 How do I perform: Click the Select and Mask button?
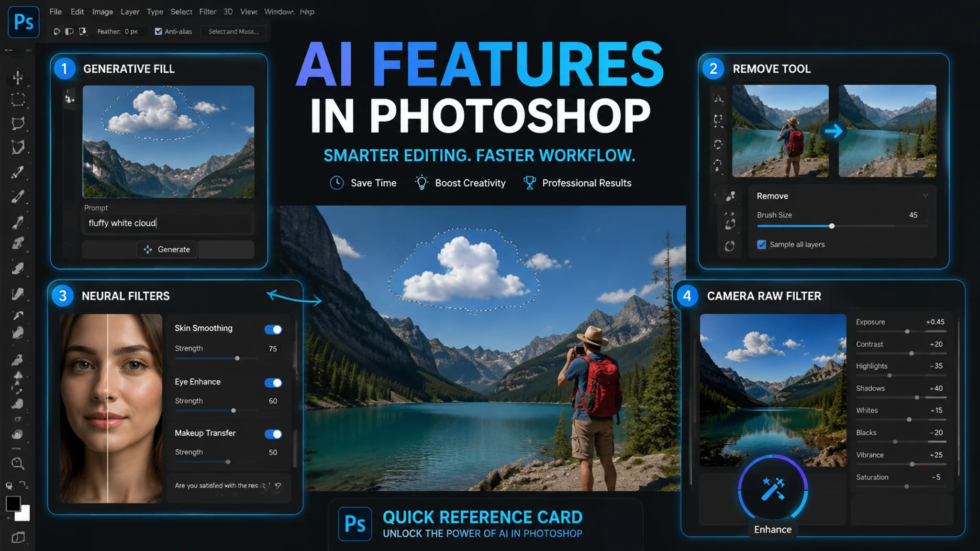point(234,32)
